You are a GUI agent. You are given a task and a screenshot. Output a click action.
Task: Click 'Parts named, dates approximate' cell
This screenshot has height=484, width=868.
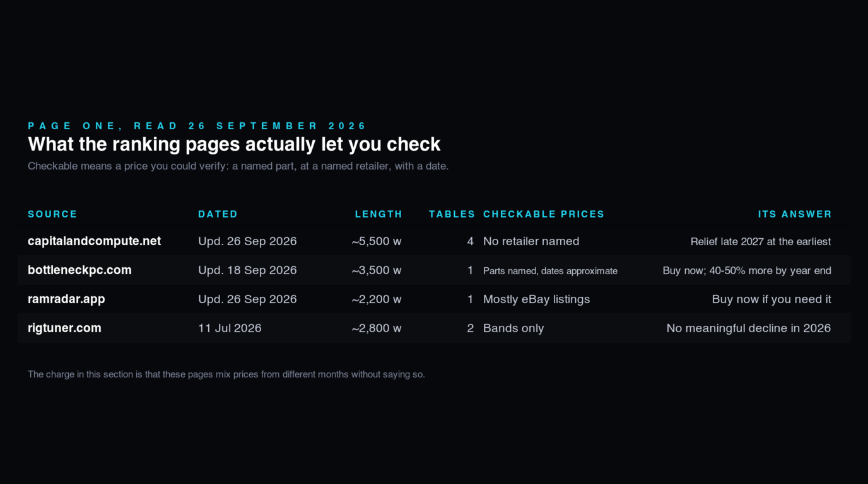pyautogui.click(x=550, y=271)
